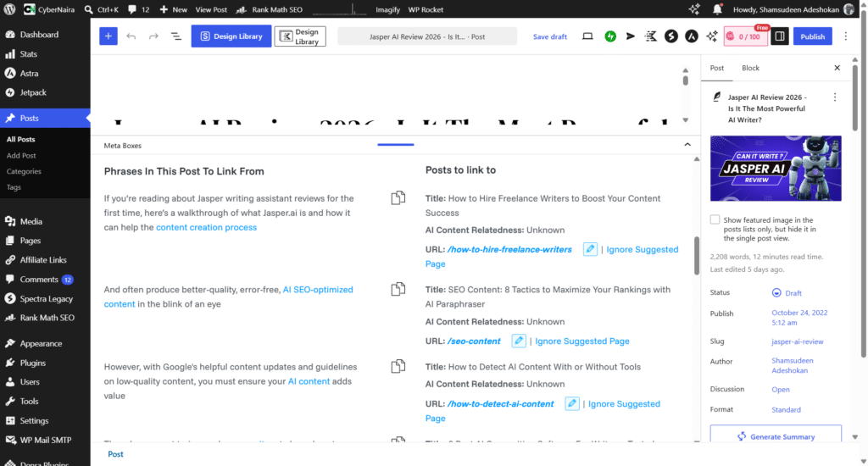Close the settings sidebar
Viewport: 868px width, 466px height.
point(837,68)
